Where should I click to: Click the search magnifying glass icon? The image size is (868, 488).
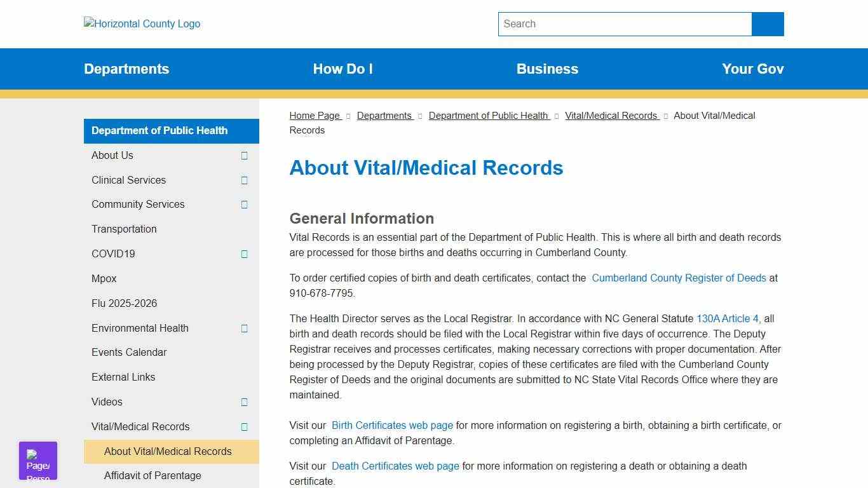pos(767,24)
